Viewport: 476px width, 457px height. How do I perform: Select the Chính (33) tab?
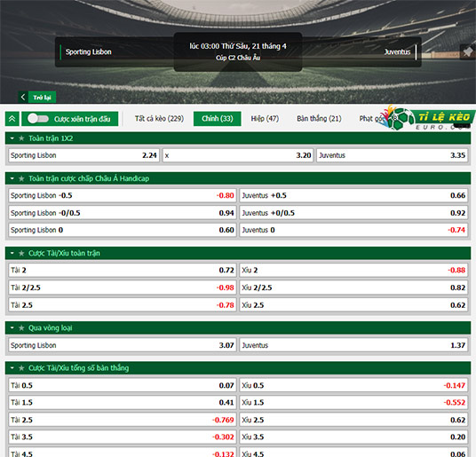tap(218, 119)
